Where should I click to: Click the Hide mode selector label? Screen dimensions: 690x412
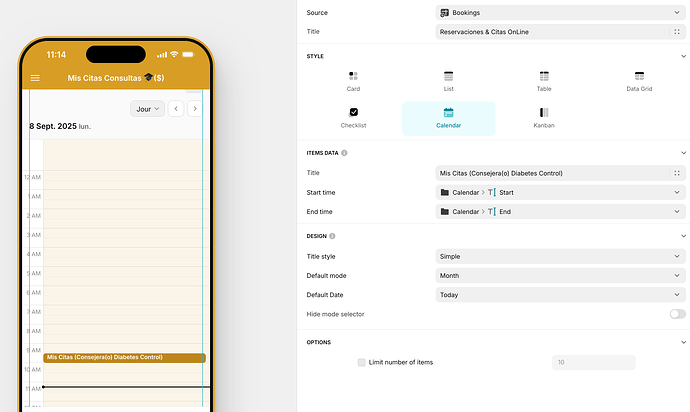click(x=335, y=314)
